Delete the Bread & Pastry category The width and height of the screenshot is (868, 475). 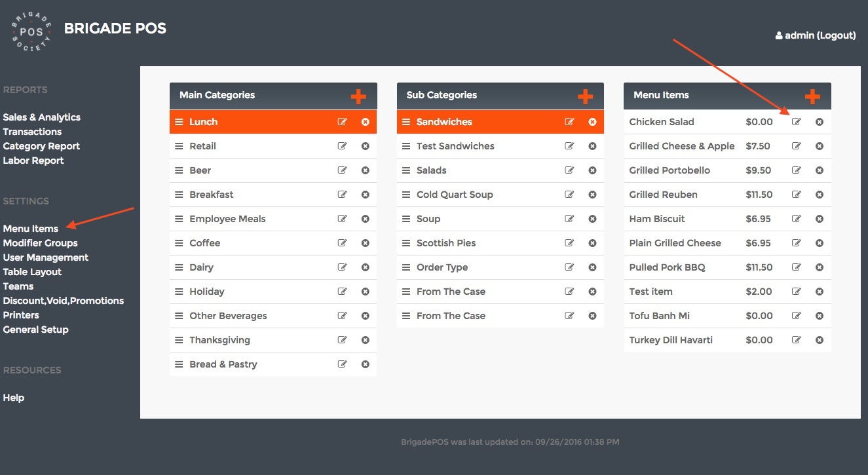coord(366,364)
